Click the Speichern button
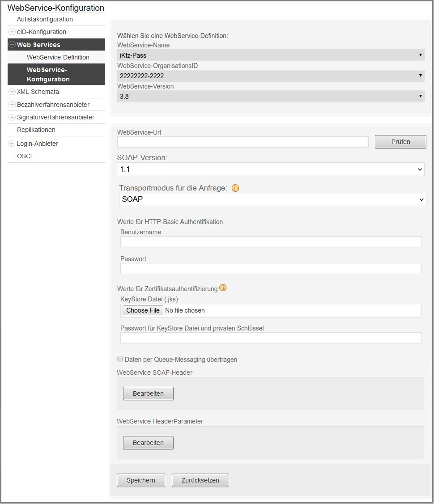 [x=141, y=480]
